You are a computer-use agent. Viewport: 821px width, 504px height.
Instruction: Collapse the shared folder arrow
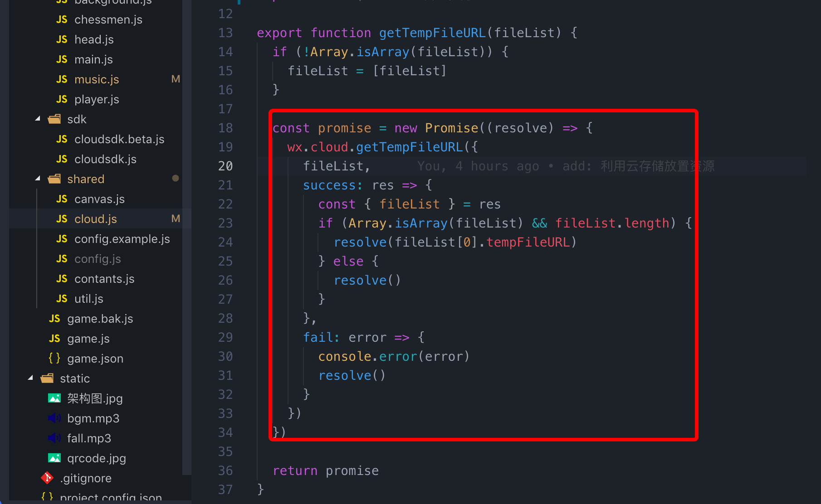click(38, 179)
